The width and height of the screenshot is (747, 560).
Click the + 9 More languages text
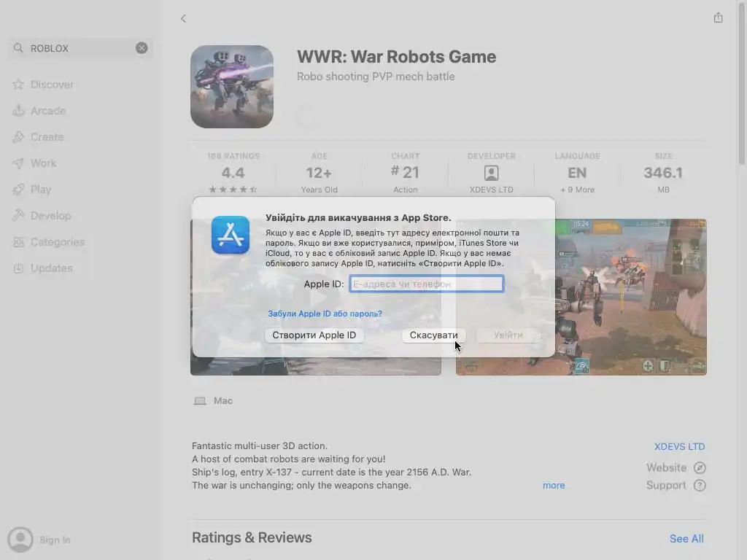coord(578,190)
